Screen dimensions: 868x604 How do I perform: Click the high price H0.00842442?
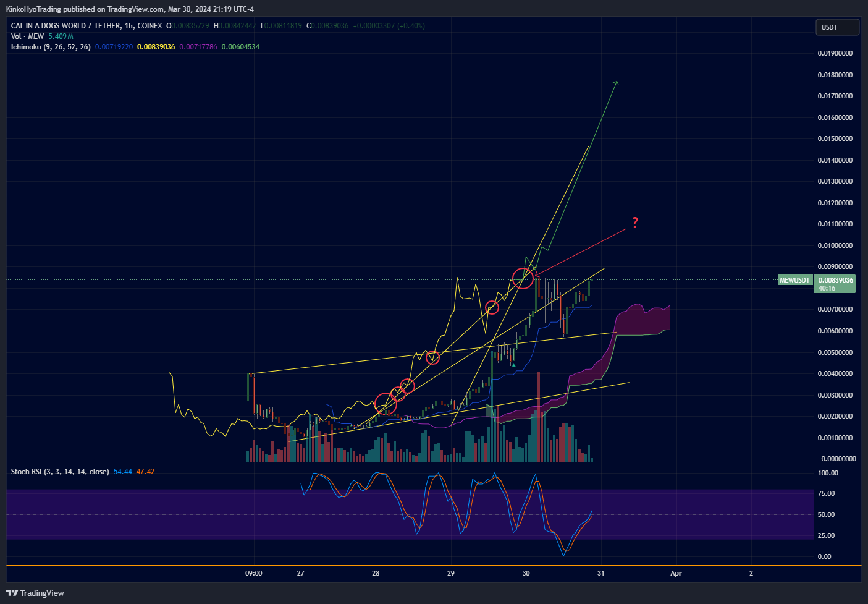235,26
